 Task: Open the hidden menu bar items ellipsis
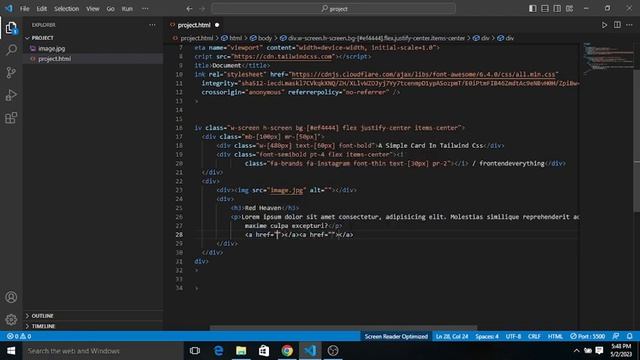[x=145, y=9]
